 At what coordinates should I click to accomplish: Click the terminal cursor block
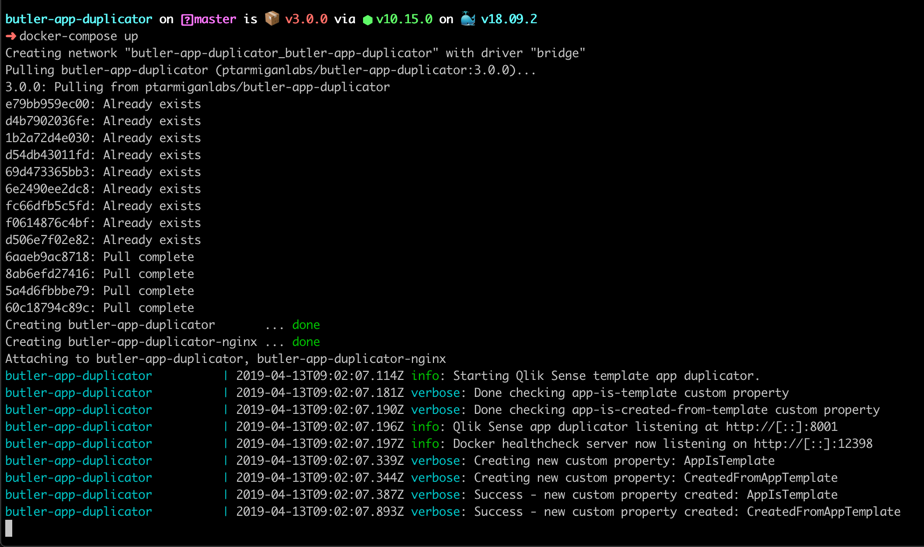pos(9,528)
